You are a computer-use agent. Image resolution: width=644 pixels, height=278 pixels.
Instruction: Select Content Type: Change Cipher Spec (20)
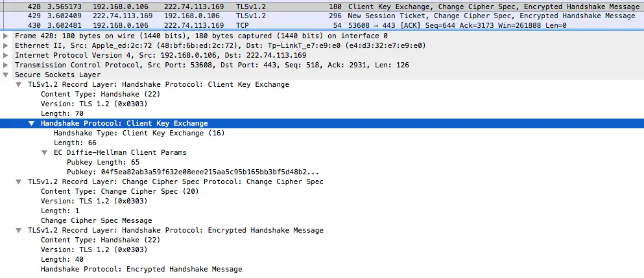click(119, 191)
